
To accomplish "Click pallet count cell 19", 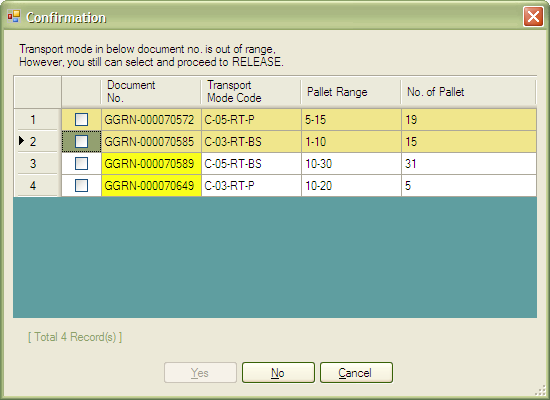I will (469, 120).
